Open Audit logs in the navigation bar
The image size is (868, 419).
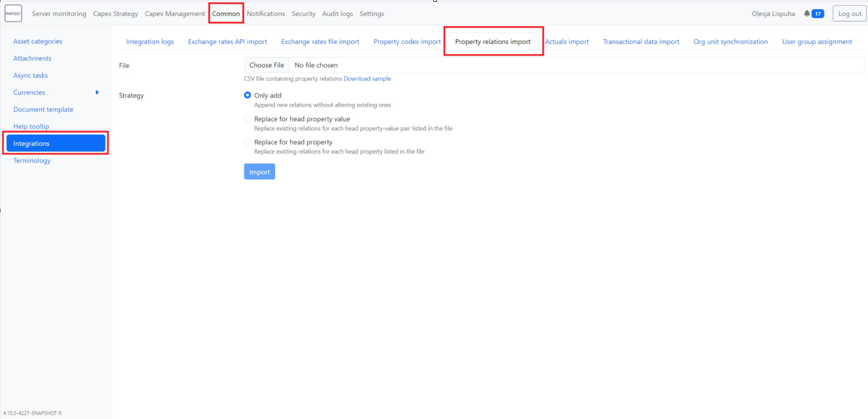[337, 14]
